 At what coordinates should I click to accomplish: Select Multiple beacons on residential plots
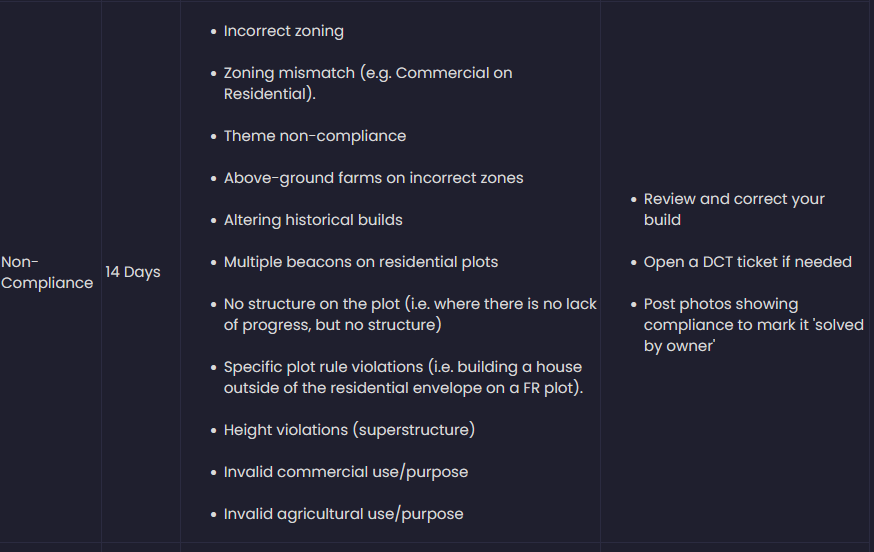(x=360, y=262)
